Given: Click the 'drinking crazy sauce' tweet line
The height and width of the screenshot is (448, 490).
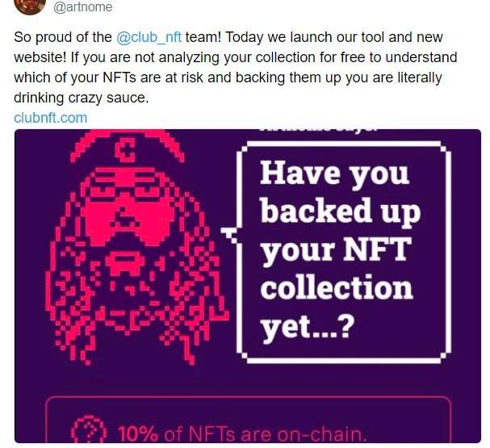Looking at the screenshot, I should tap(81, 98).
